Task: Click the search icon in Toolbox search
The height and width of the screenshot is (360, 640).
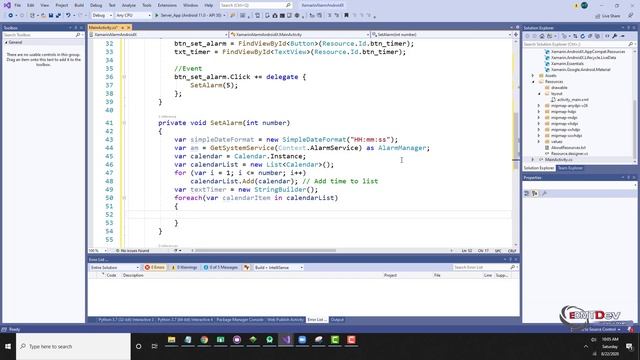Action: click(78, 35)
